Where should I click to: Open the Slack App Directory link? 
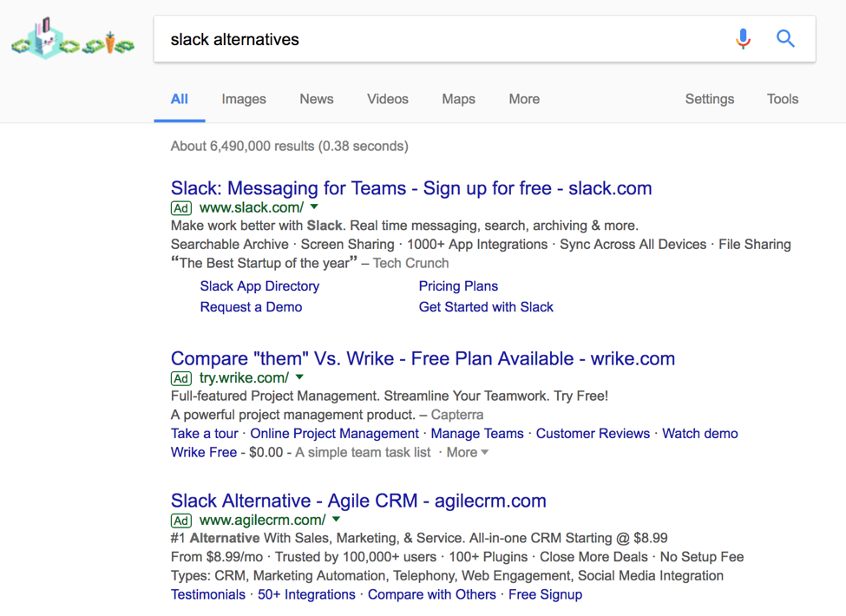pos(259,286)
